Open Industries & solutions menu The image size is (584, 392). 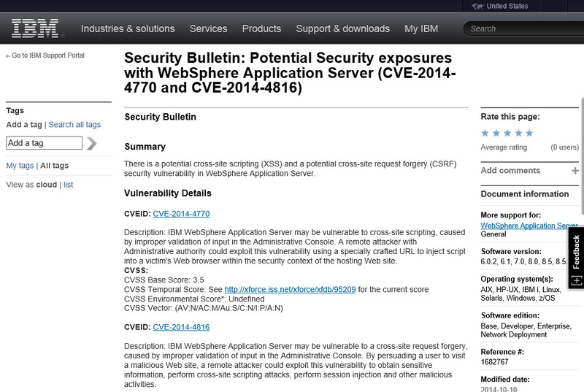coord(128,28)
